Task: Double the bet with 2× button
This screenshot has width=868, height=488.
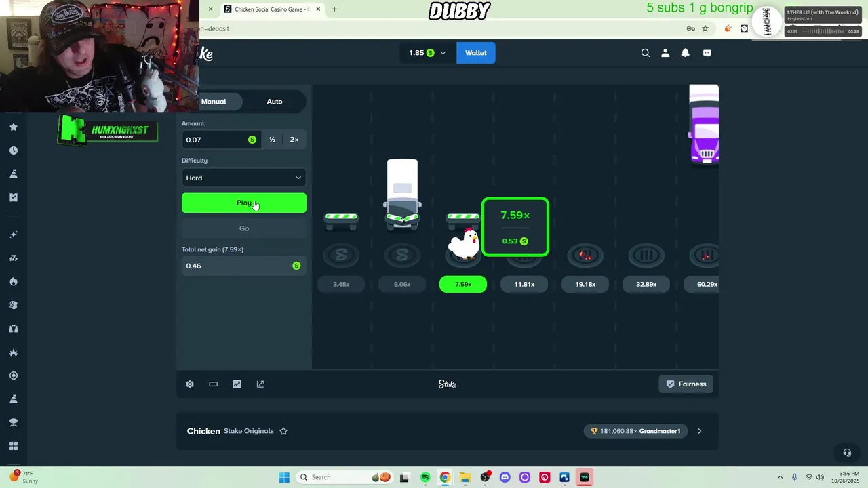Action: pyautogui.click(x=294, y=140)
